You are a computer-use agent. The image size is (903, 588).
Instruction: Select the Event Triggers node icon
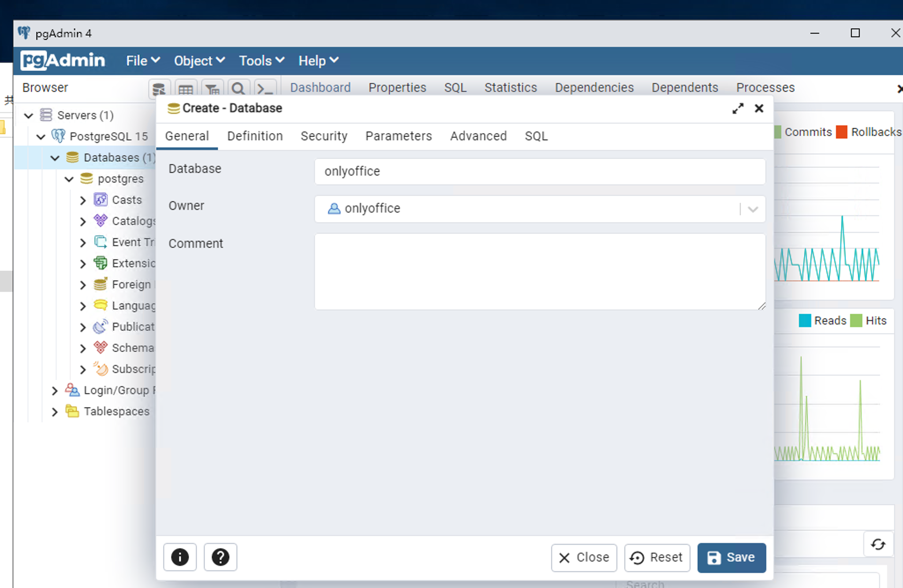(x=101, y=242)
